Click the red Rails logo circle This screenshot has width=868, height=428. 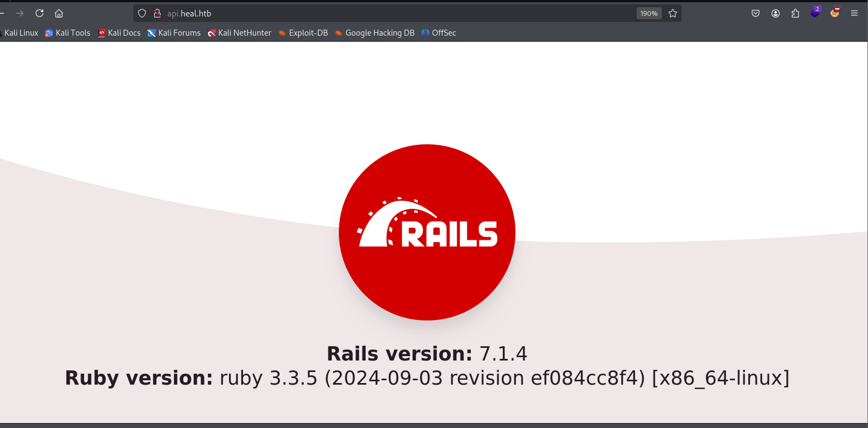pos(427,232)
